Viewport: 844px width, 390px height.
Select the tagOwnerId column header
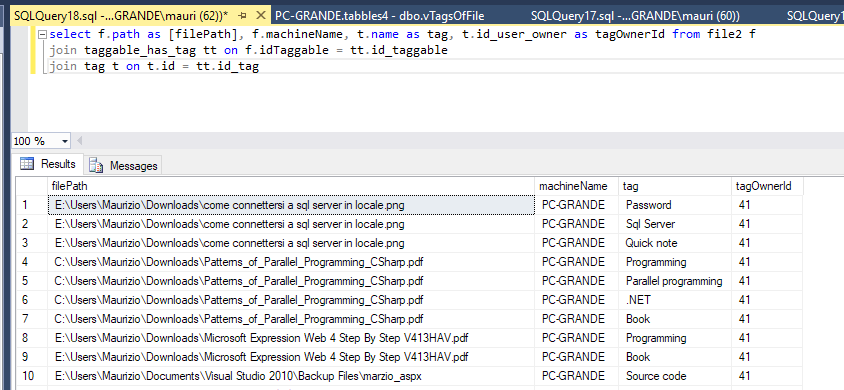click(x=767, y=186)
